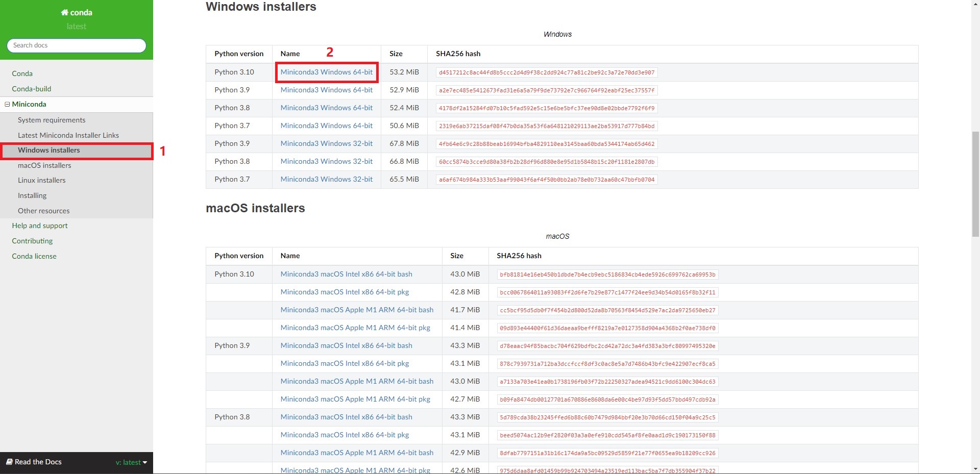Click the page scrollbar thumb

(975, 184)
